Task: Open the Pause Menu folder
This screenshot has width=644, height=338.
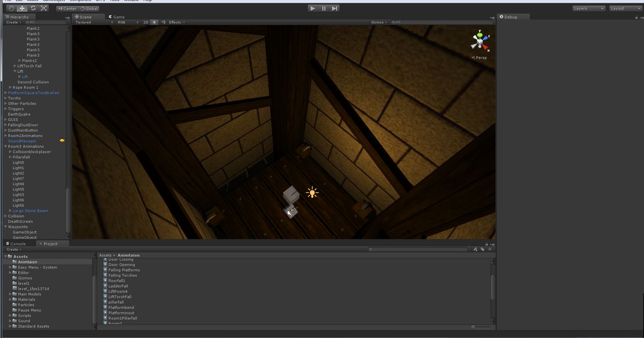Action: tap(29, 310)
